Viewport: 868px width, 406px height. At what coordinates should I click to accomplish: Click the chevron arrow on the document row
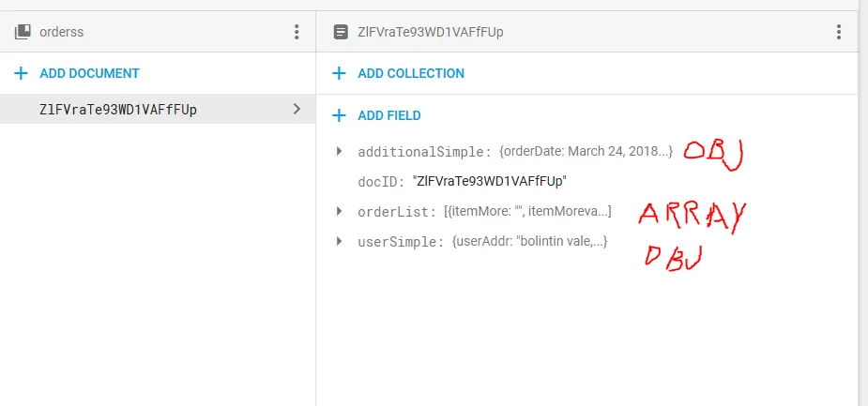pos(297,109)
